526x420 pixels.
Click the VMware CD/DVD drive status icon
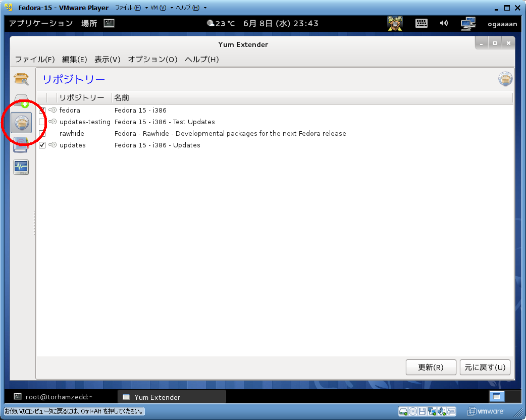(x=413, y=411)
